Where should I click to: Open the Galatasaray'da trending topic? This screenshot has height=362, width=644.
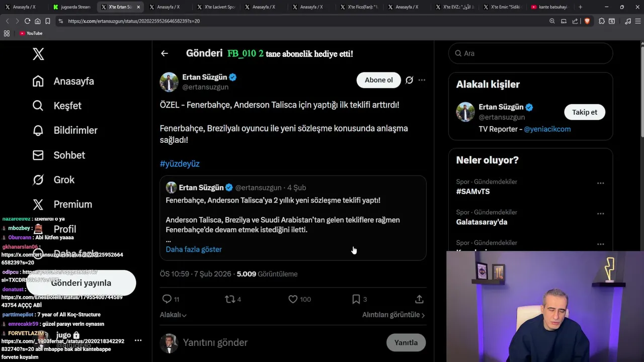click(481, 222)
